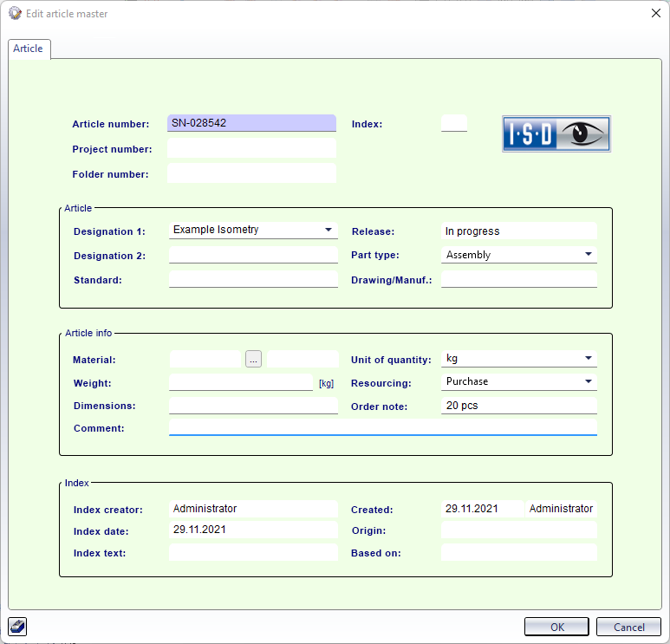Expand the Designation 1 dropdown

[x=328, y=231]
